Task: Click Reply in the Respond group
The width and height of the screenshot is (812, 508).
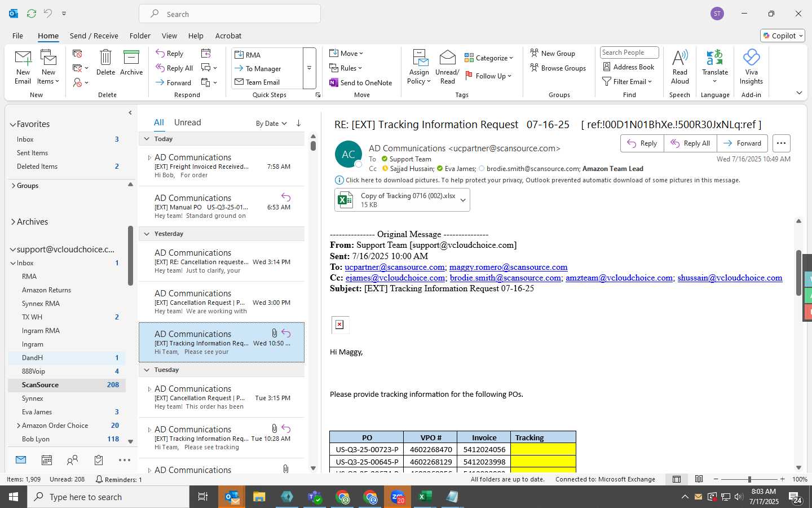Action: point(170,54)
